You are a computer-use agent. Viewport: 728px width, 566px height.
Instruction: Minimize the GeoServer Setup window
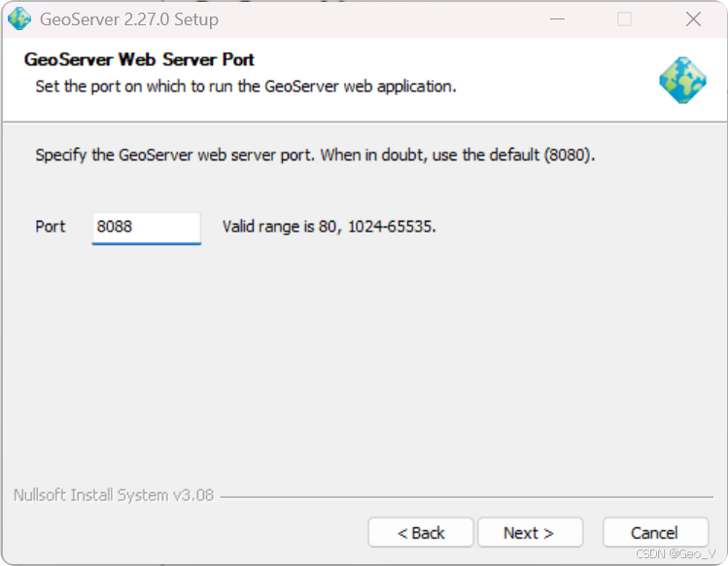[557, 19]
